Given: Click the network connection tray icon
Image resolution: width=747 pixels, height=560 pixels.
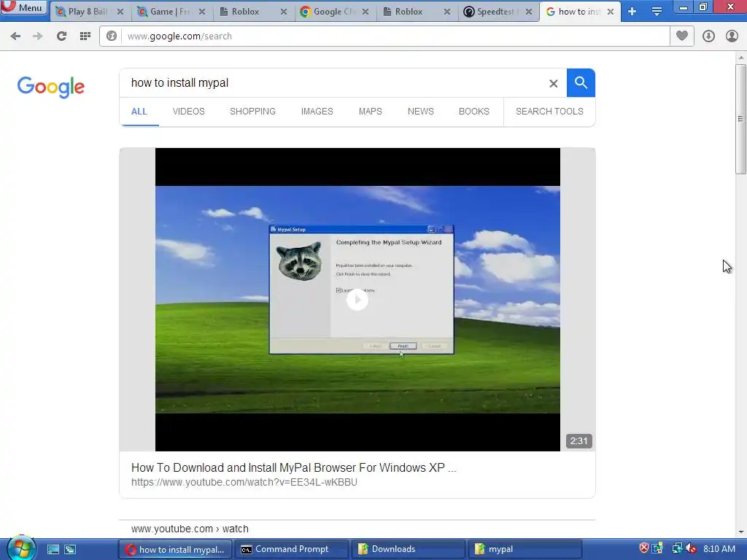Looking at the screenshot, I should (x=677, y=548).
